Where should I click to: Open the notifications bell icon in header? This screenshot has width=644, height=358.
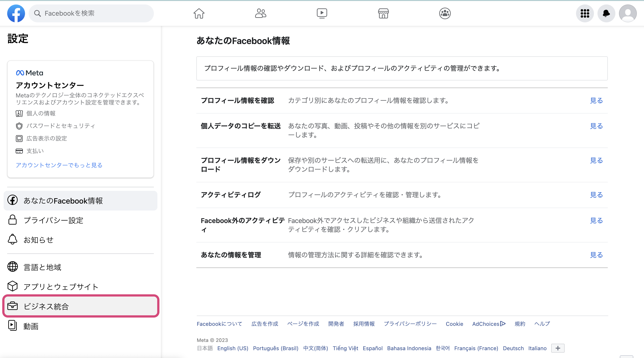tap(606, 13)
